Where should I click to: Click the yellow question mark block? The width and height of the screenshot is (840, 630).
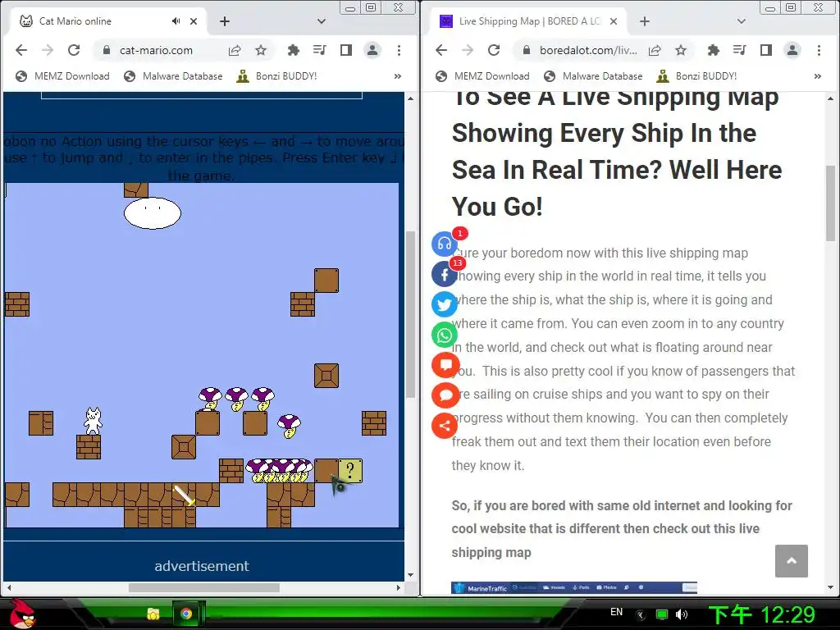click(x=350, y=471)
